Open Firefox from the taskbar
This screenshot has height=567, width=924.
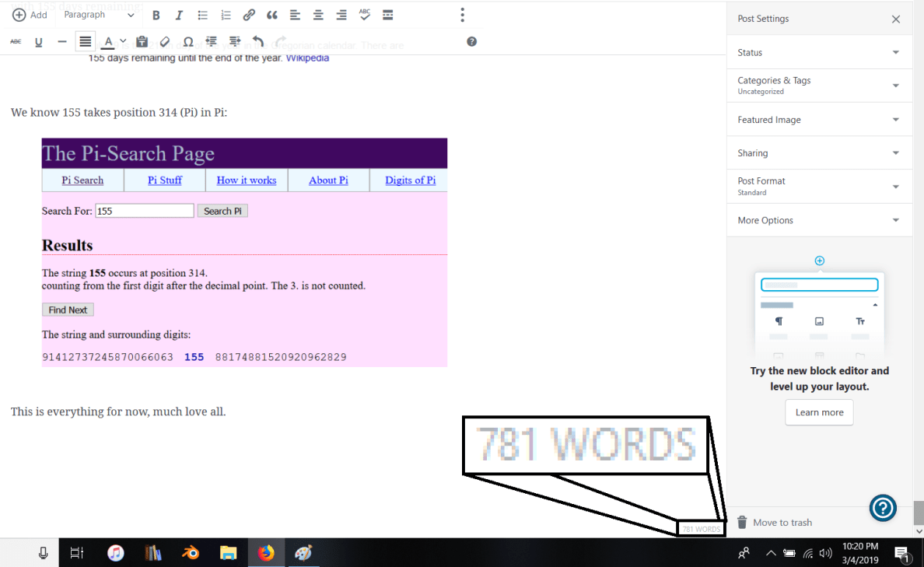point(266,552)
